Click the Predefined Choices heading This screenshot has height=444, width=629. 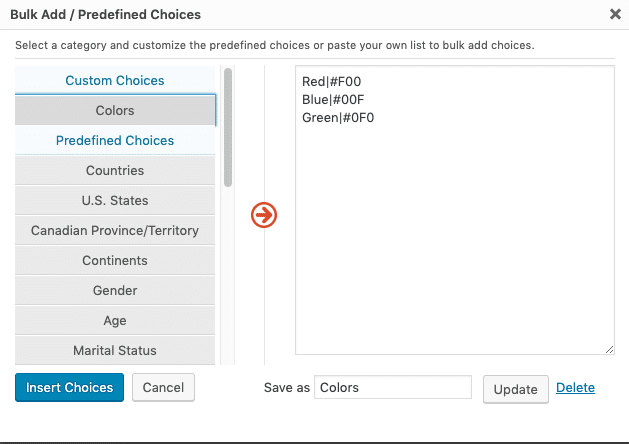[x=115, y=140]
